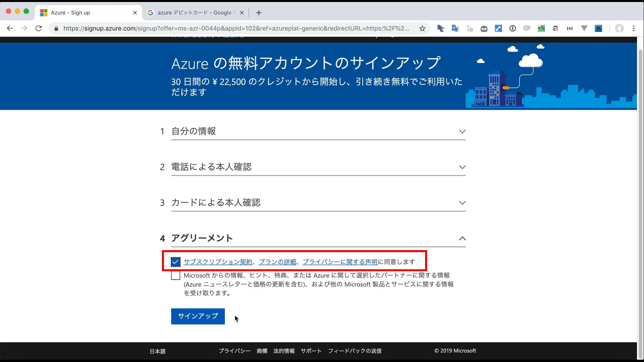Click the サインアップ button
644x362 pixels.
tap(198, 316)
